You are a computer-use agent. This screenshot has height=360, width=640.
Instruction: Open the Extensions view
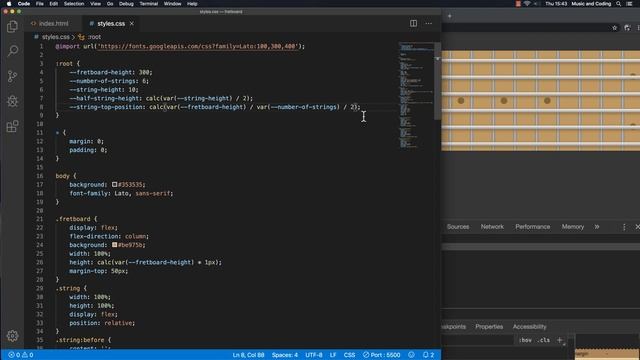click(x=12, y=126)
